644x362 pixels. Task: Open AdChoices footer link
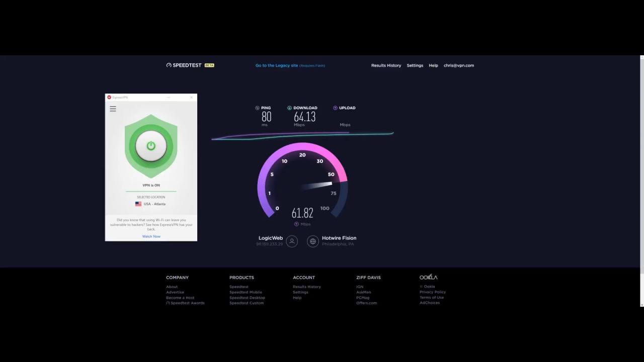(430, 303)
